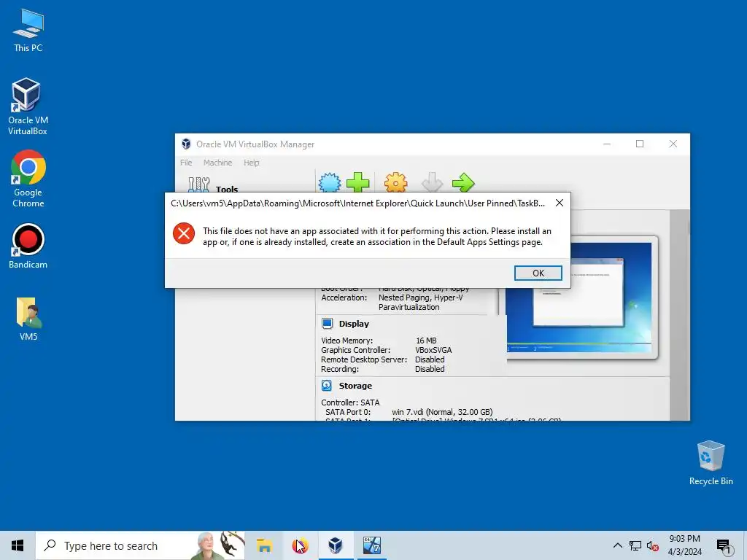Open VirtualBox Settings gear icon
Image resolution: width=747 pixels, height=560 pixels.
tap(396, 182)
